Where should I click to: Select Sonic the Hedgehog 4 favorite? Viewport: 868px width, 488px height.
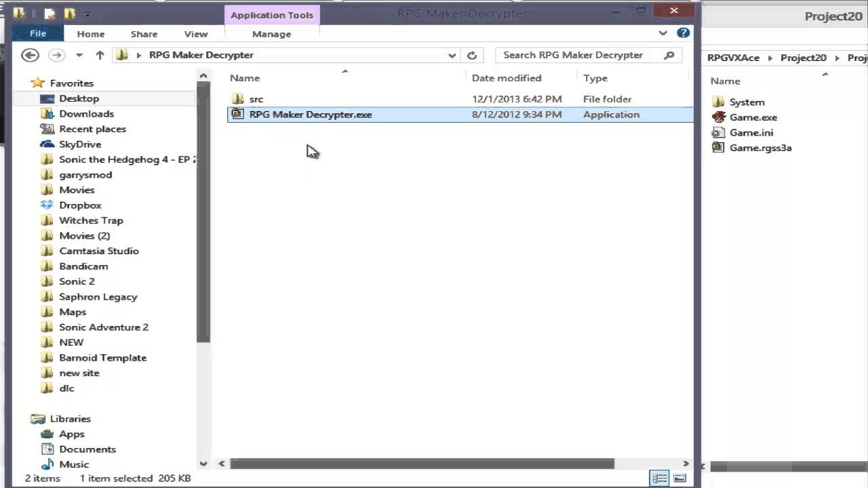(127, 159)
